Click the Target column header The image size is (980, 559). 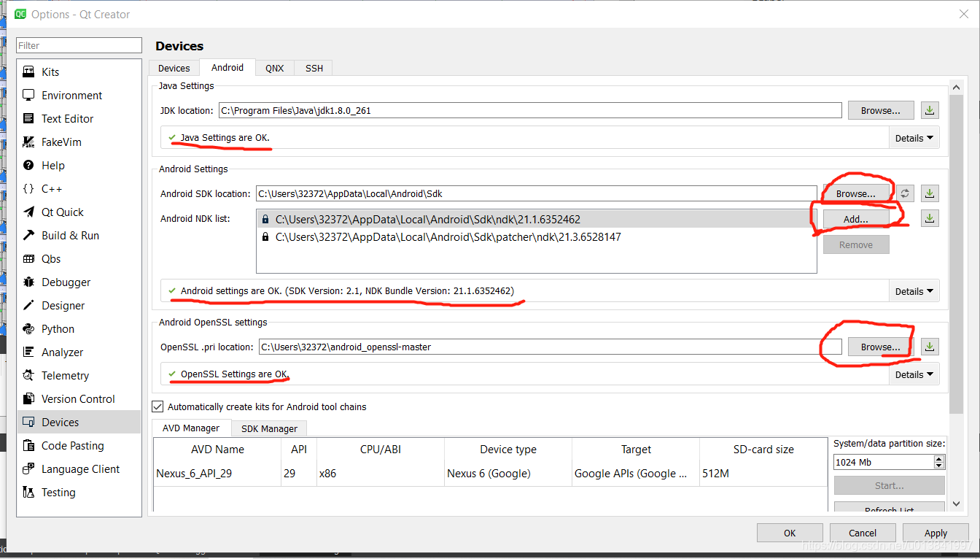coord(636,450)
